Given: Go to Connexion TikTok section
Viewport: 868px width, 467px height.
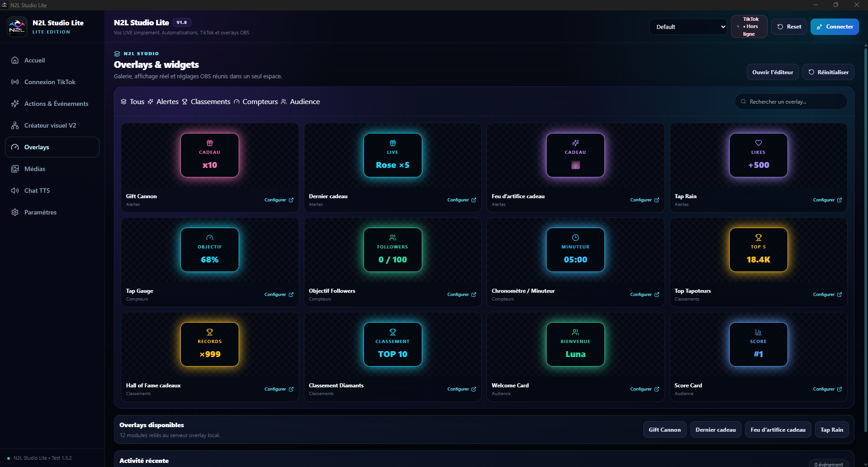Looking at the screenshot, I should tap(52, 82).
